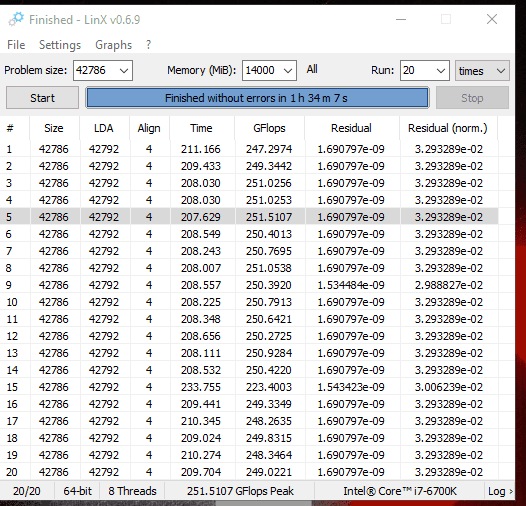Select the GFlops cell 250.4220
Image resolution: width=526 pixels, height=506 pixels.
(x=269, y=370)
